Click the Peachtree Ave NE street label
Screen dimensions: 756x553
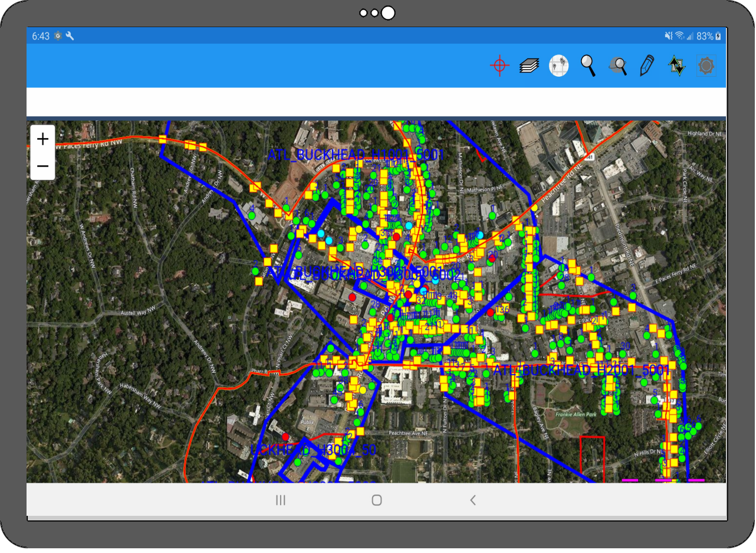(x=408, y=433)
